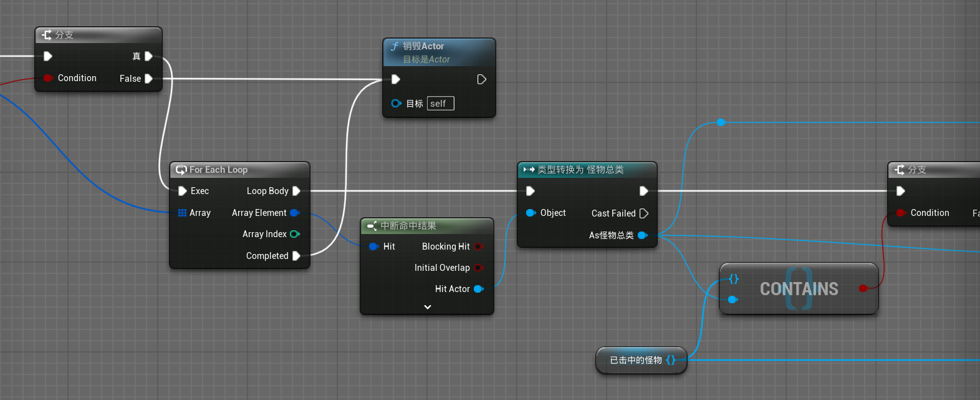
Task: Click the reroute node on the blue wire
Action: pyautogui.click(x=721, y=122)
